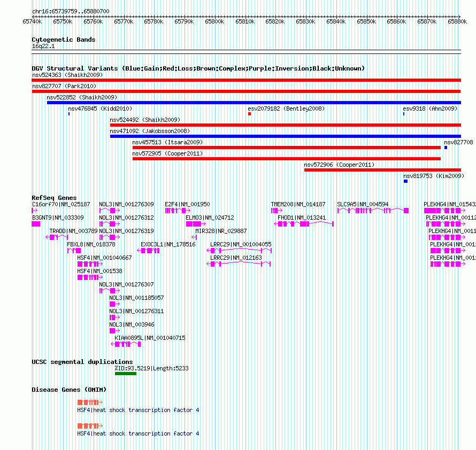Click the TMEM208 gene glyph
Screen dimensions: 476x450
(x=277, y=211)
